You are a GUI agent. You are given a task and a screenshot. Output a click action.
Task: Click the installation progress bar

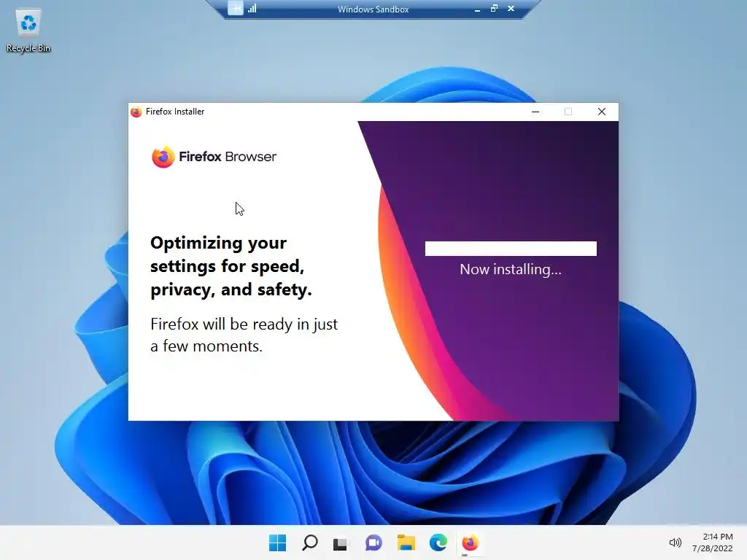(511, 249)
